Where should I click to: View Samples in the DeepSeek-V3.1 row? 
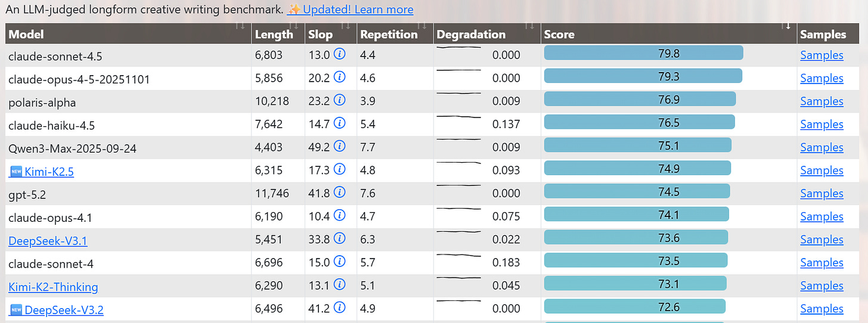821,240
